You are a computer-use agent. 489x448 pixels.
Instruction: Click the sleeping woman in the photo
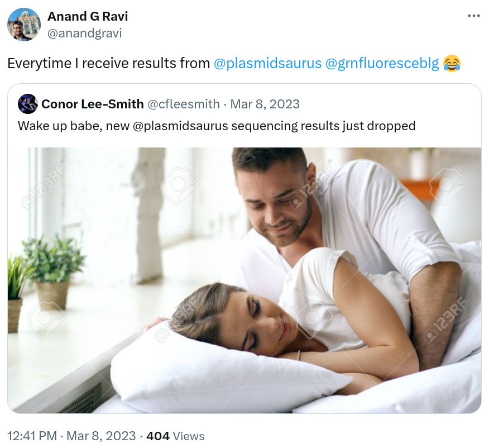coord(281,321)
